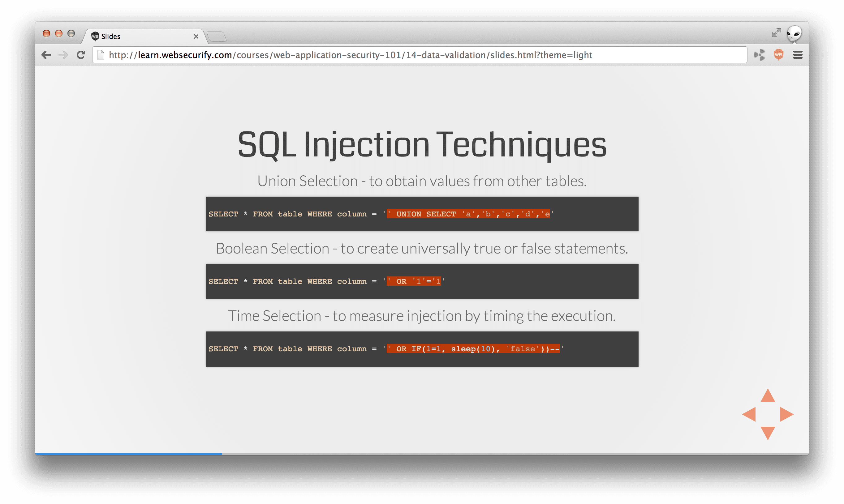Reload the page with the refresh icon
Screen dimensions: 844x504
[81, 55]
